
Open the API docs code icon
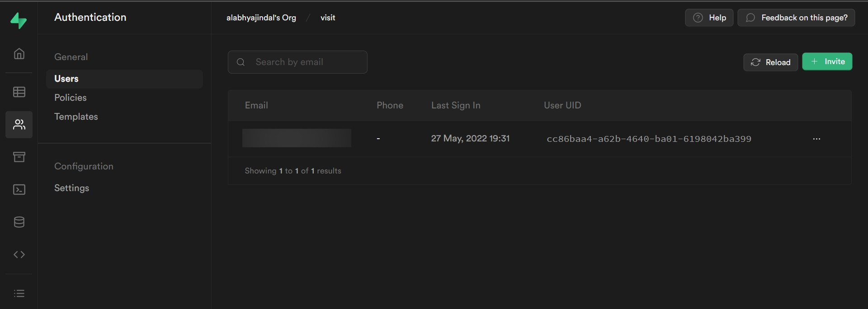tap(19, 254)
